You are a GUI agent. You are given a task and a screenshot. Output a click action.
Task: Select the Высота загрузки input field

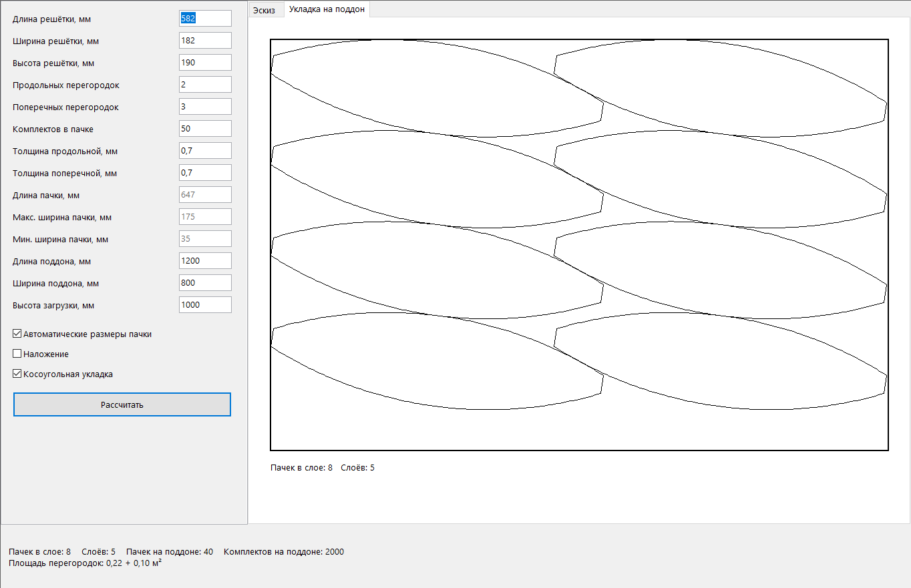[205, 305]
